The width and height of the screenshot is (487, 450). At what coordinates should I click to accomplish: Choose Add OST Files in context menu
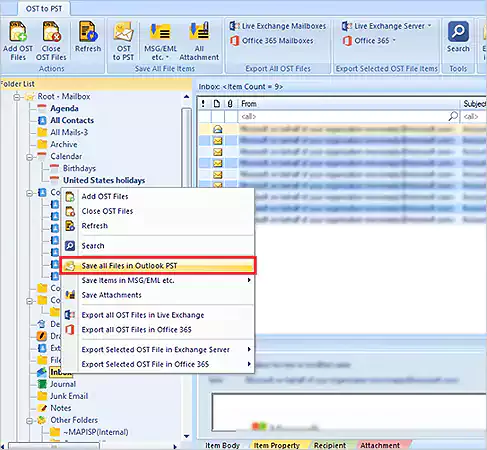(x=157, y=196)
